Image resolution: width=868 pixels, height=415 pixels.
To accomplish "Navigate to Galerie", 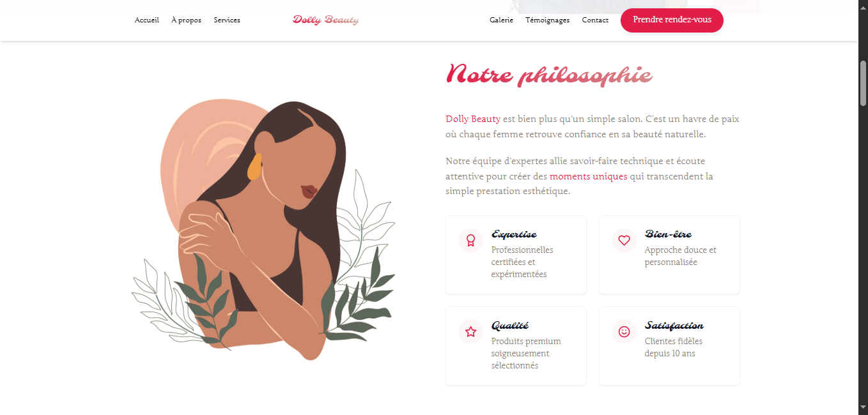I will 502,20.
